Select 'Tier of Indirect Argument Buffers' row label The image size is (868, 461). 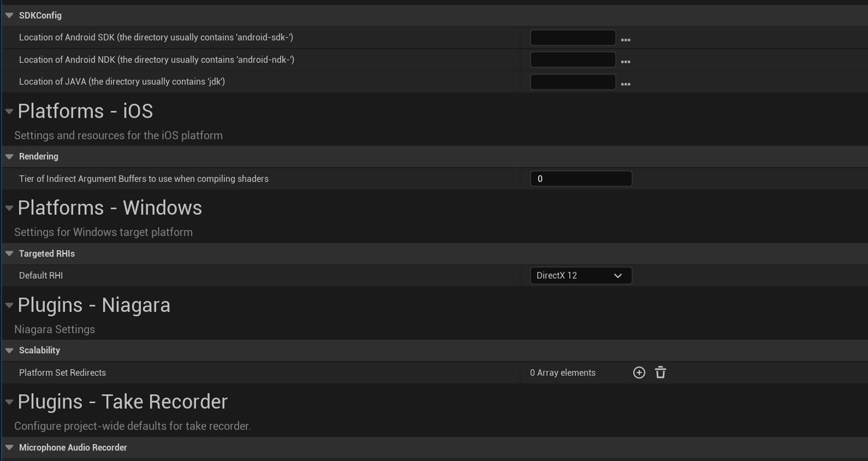[143, 179]
